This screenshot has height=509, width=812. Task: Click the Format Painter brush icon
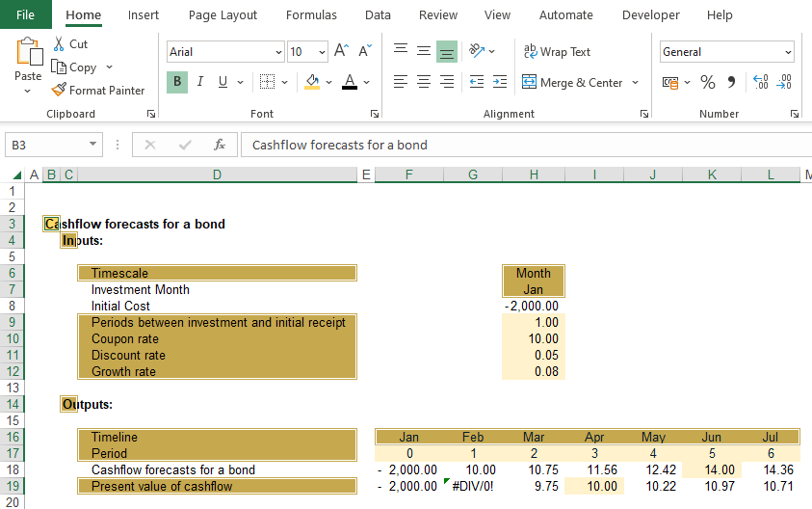point(60,91)
